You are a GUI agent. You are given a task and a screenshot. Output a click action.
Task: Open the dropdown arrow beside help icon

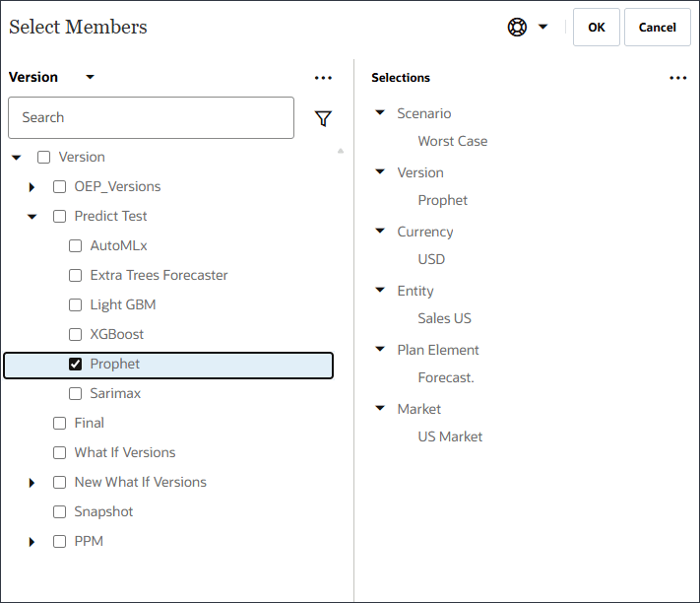coord(542,28)
